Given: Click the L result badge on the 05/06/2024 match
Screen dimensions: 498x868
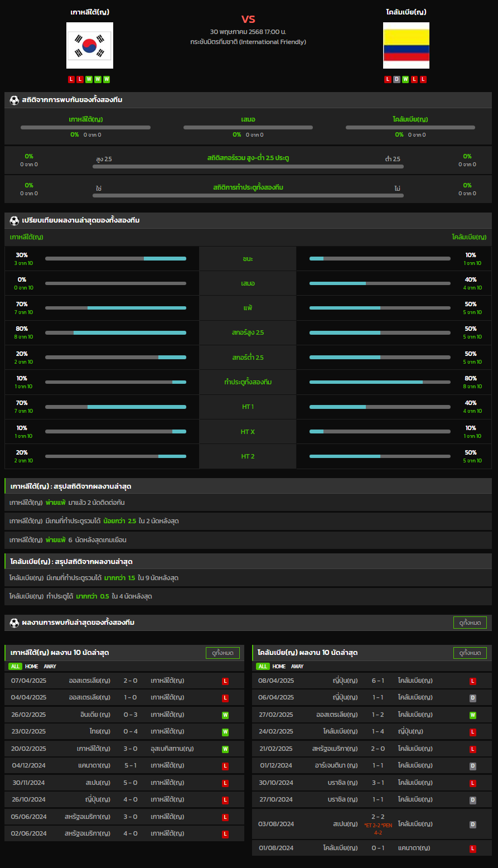Looking at the screenshot, I should pyautogui.click(x=225, y=817).
